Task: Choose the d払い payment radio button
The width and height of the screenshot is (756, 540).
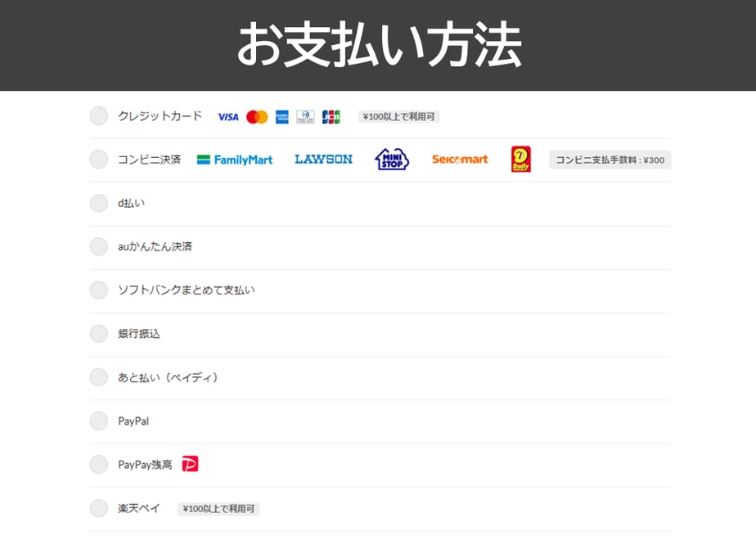Action: tap(99, 203)
